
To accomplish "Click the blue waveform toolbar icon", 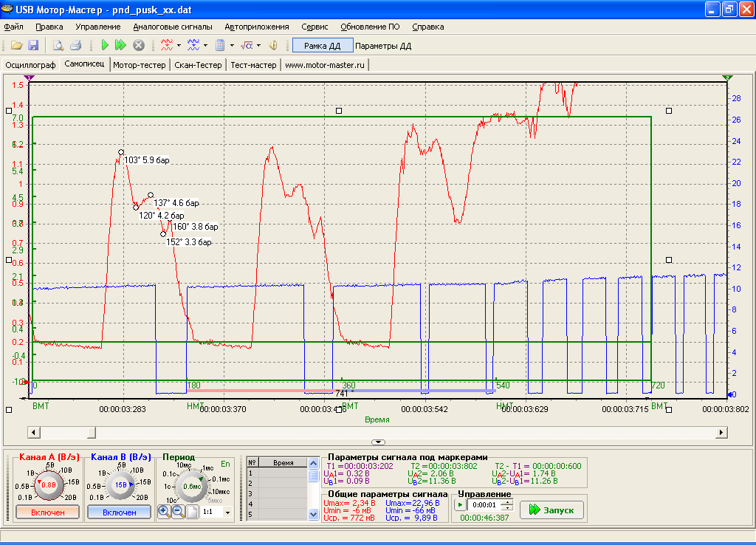I will (x=193, y=45).
